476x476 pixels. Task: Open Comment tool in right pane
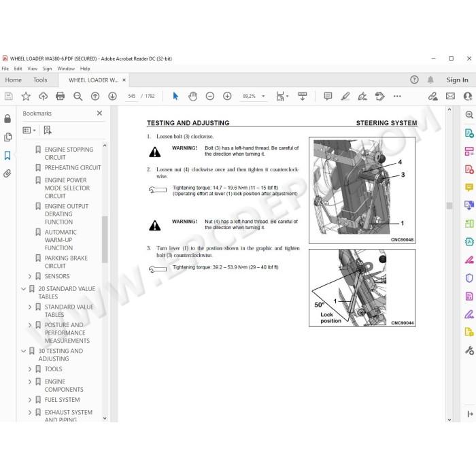coord(469,187)
